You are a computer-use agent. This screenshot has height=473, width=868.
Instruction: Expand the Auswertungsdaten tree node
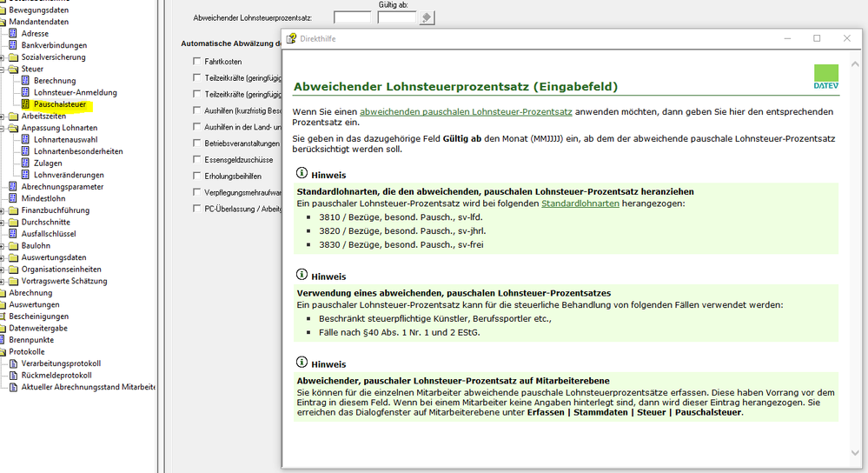coord(3,257)
